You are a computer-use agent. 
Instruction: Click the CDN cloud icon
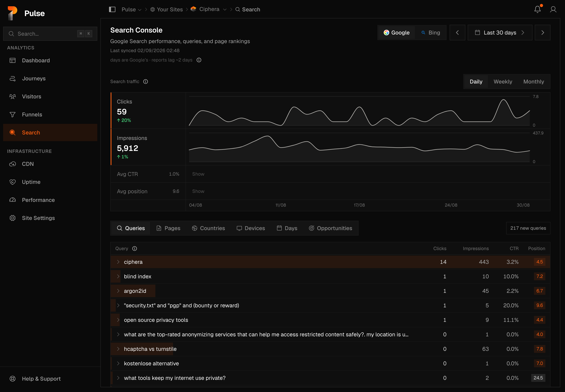tap(13, 164)
